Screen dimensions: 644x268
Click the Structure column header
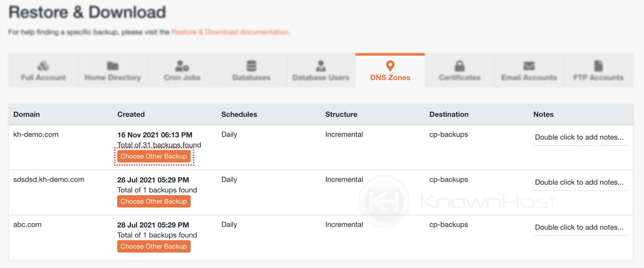point(341,114)
